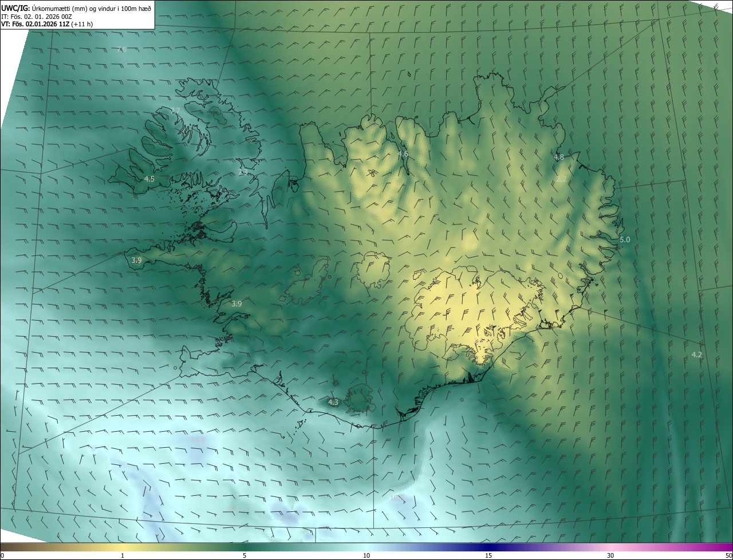The width and height of the screenshot is (733, 560).
Task: Click the color scale label '10'
Action: (x=366, y=555)
